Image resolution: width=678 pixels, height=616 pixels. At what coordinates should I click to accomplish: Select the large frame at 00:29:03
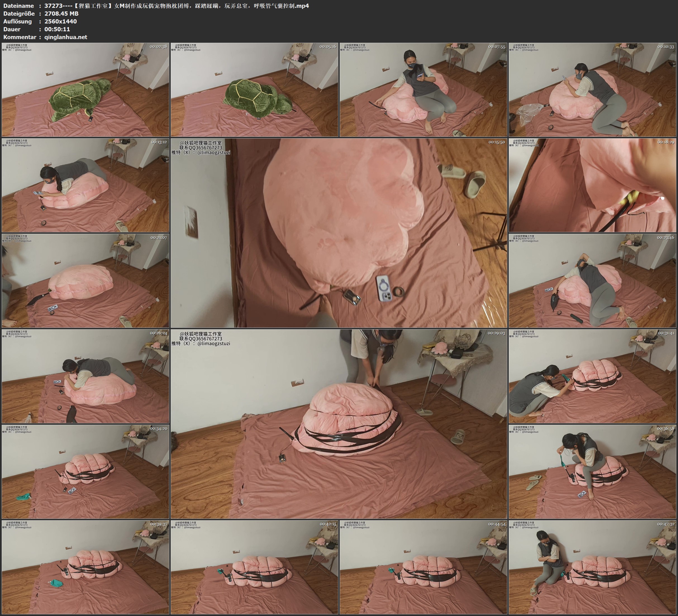pyautogui.click(x=339, y=424)
